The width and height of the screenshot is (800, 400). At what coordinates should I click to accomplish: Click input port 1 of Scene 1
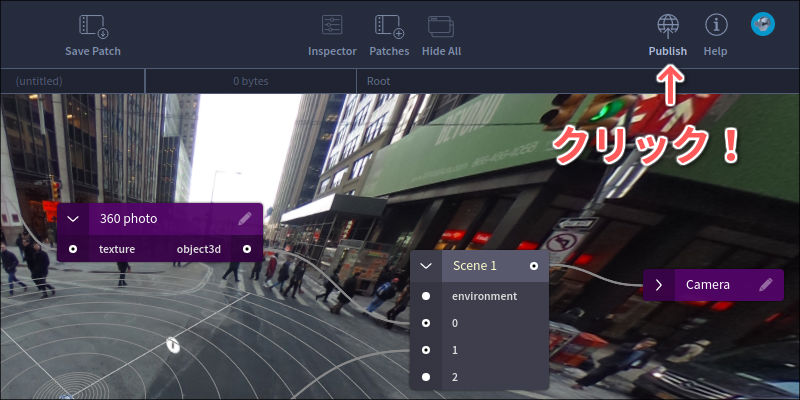click(426, 350)
